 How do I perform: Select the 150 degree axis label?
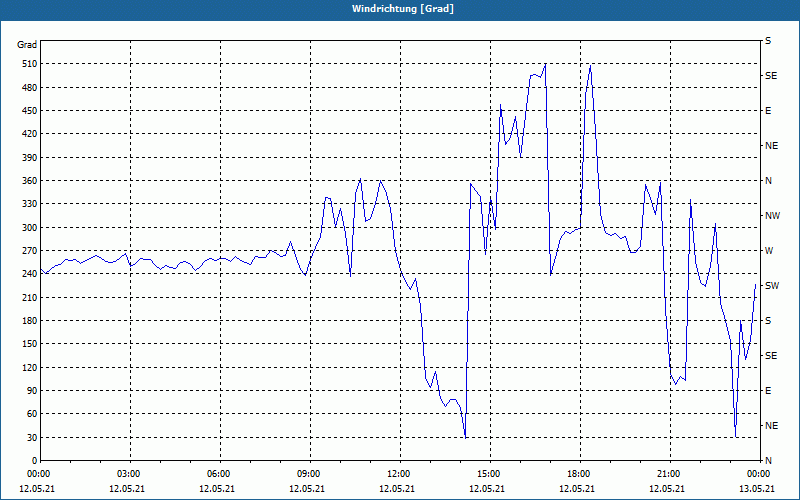coord(29,344)
